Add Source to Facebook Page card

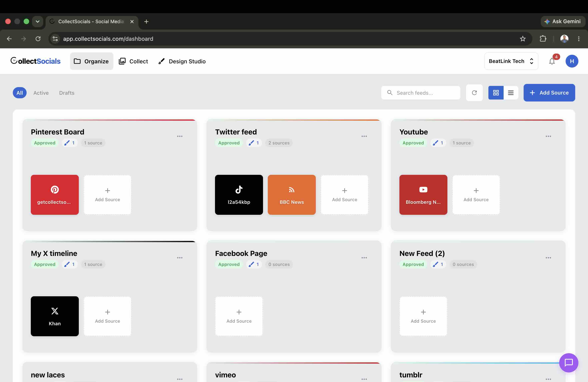239,316
